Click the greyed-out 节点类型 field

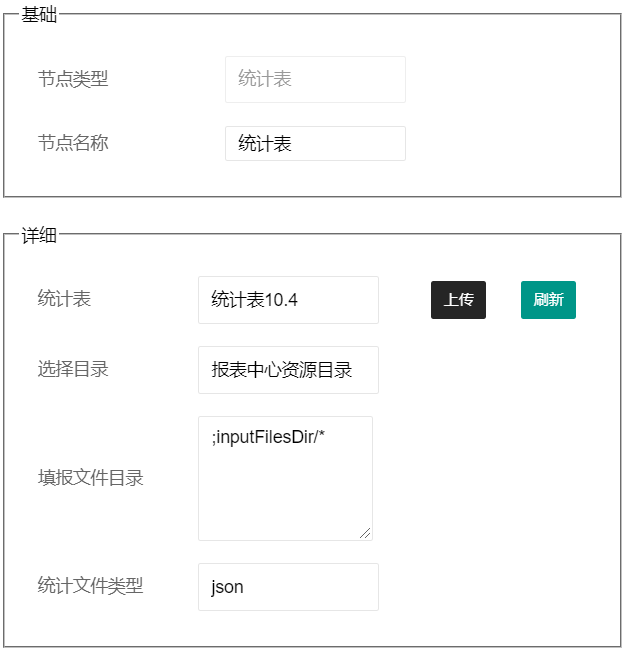(x=315, y=79)
